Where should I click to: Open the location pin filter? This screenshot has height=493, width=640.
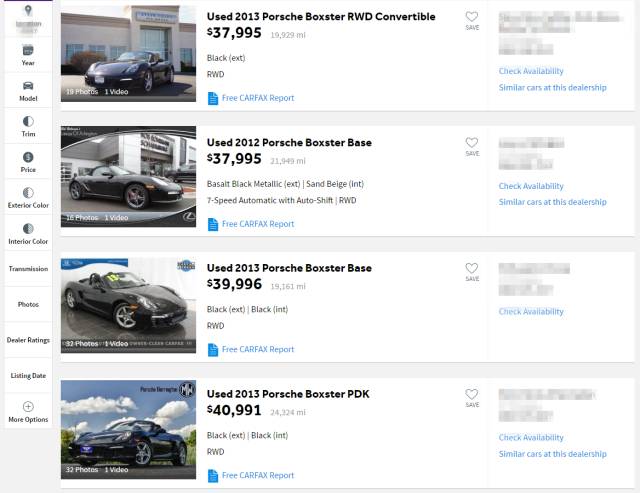[28, 10]
